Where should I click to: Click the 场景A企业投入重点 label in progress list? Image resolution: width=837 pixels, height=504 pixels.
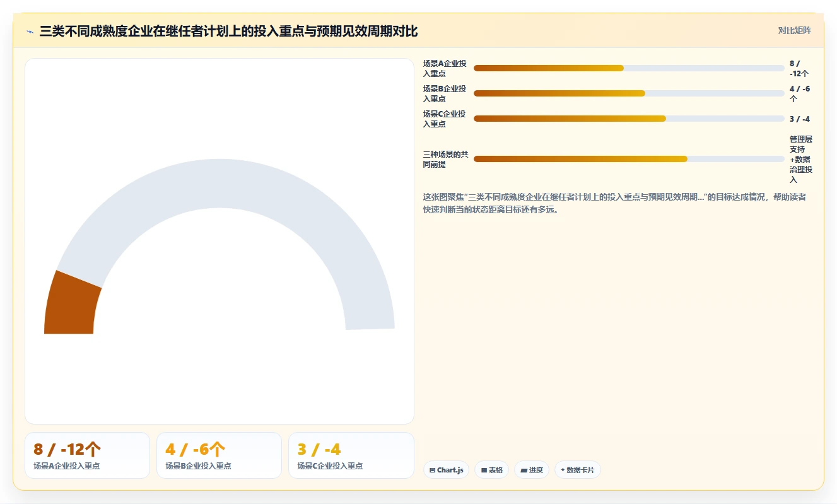pyautogui.click(x=445, y=68)
